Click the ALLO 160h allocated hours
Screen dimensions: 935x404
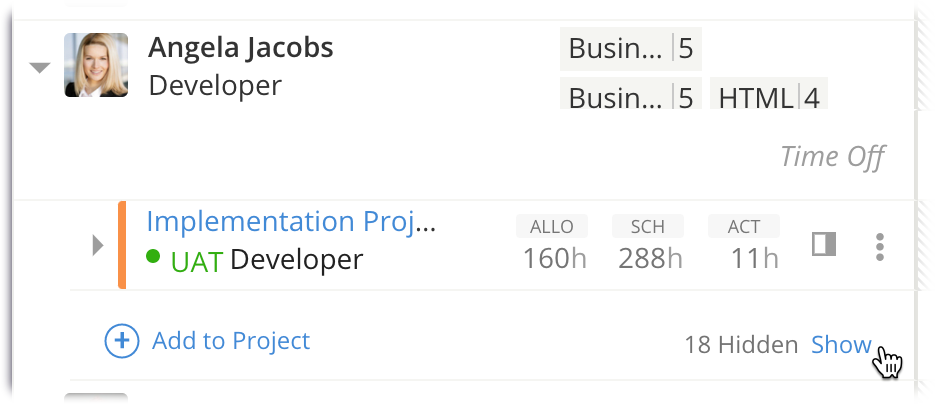(x=552, y=245)
